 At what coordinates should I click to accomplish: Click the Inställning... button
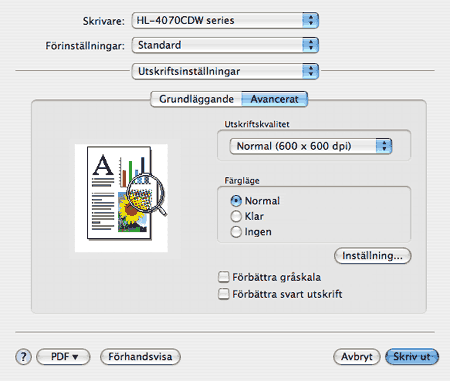pyautogui.click(x=373, y=256)
